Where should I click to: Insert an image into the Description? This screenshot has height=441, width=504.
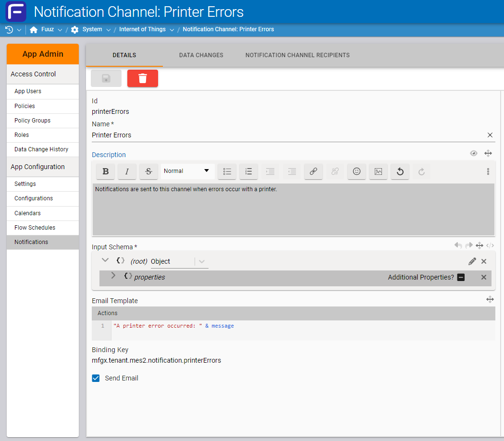coord(378,171)
